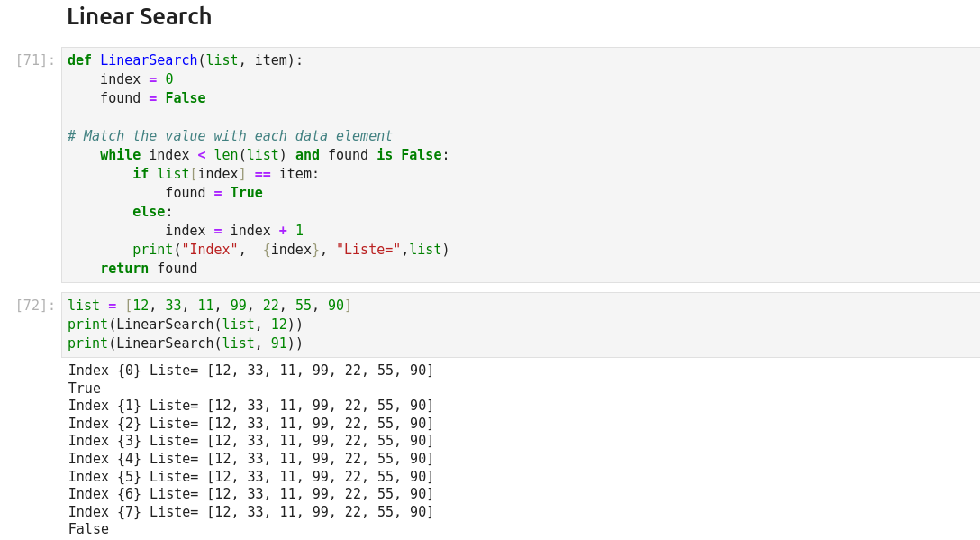980x540 pixels.
Task: Place cursor on the index = 0 line
Action: pyautogui.click(x=136, y=79)
